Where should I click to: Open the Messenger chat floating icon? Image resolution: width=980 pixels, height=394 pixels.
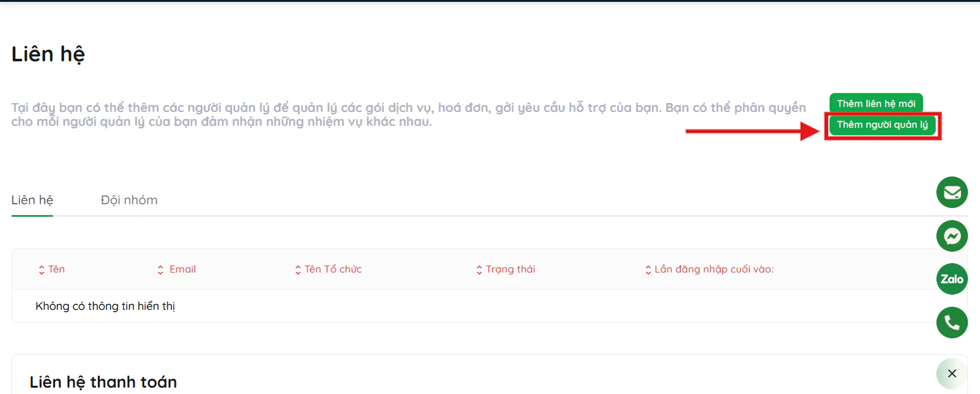click(952, 236)
